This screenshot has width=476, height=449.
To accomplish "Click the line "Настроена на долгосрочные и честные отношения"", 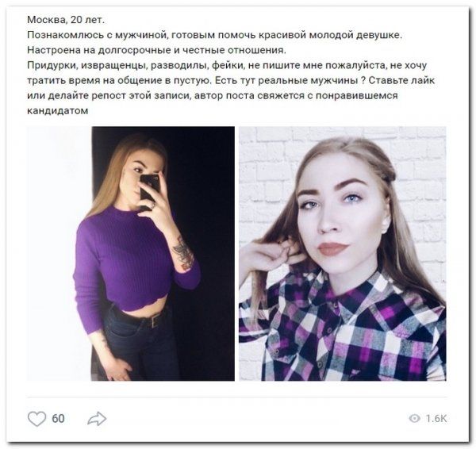I will click(x=156, y=50).
